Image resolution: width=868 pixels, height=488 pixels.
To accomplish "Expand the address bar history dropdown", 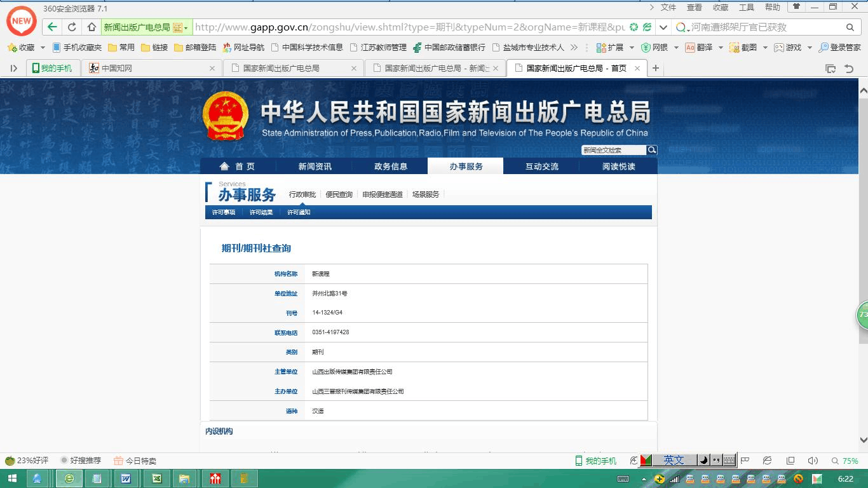I will tap(663, 27).
